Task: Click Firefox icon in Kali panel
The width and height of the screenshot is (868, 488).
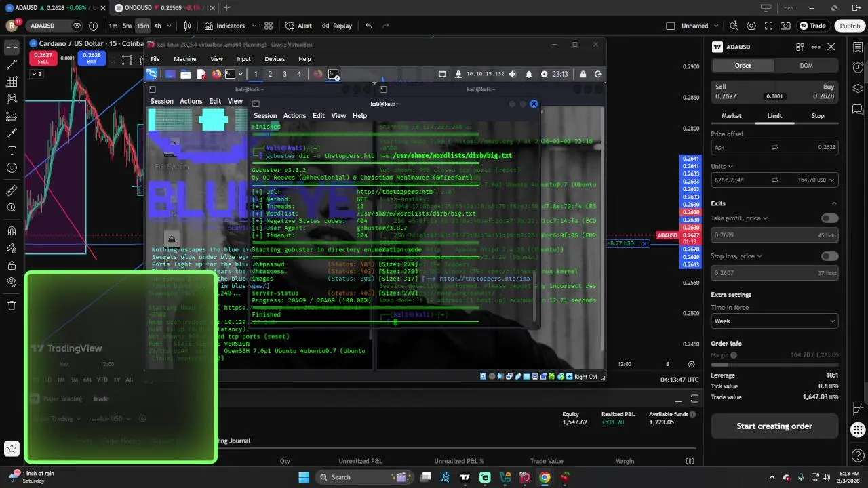Action: (x=216, y=74)
